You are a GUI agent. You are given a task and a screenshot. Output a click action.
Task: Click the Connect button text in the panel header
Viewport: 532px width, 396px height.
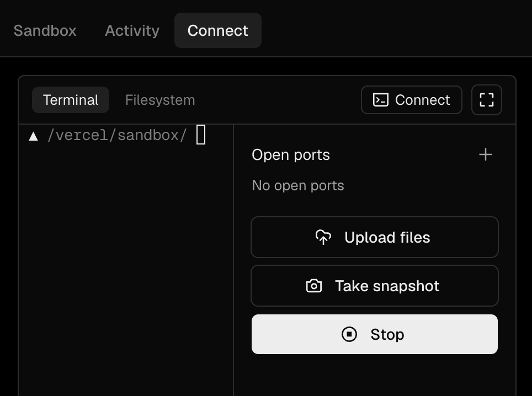(422, 100)
